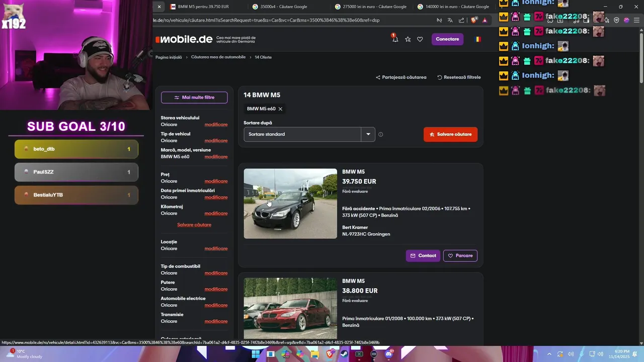This screenshot has height=362, width=644.
Task: Open the black BMW M5 listing photo
Action: point(290,204)
